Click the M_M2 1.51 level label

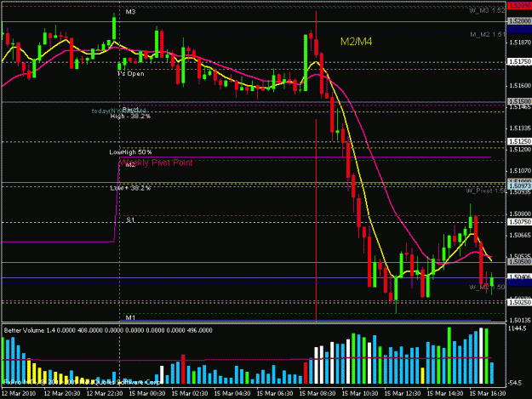point(488,35)
